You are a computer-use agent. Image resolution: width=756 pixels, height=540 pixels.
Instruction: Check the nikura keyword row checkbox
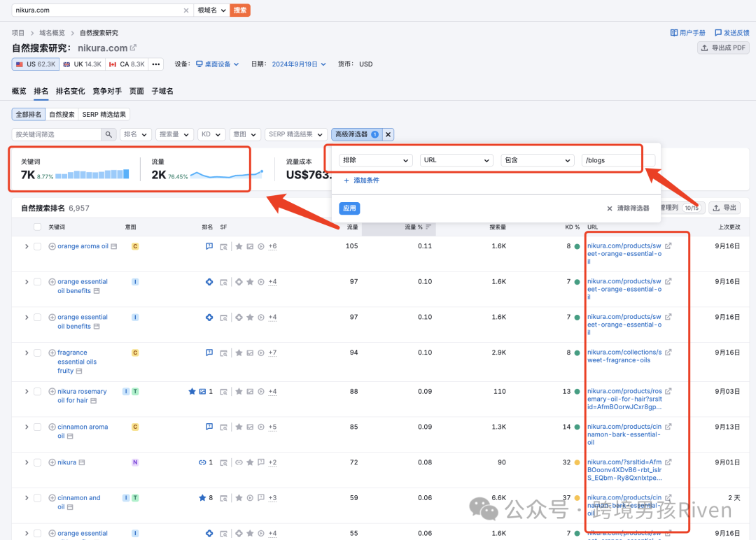(37, 462)
